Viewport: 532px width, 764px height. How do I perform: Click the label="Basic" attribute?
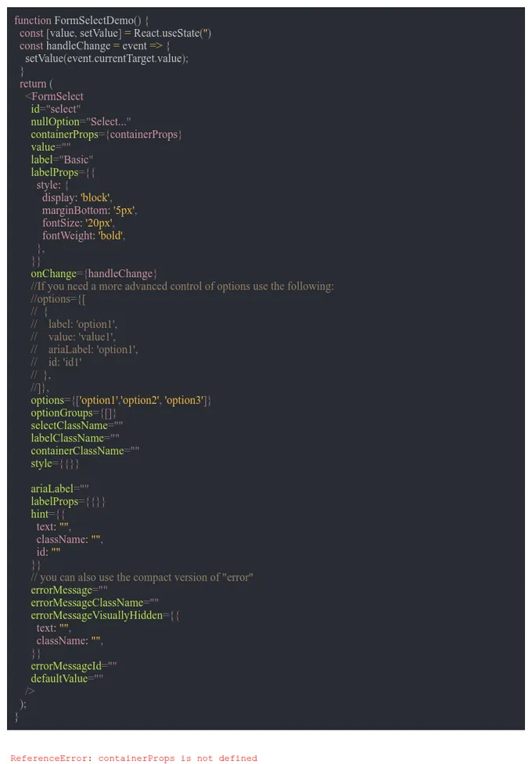pyautogui.click(x=62, y=160)
